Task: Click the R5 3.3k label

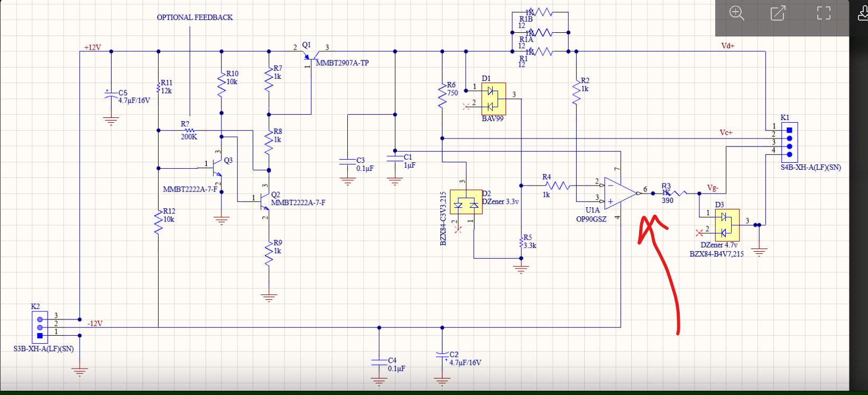Action: [x=530, y=242]
